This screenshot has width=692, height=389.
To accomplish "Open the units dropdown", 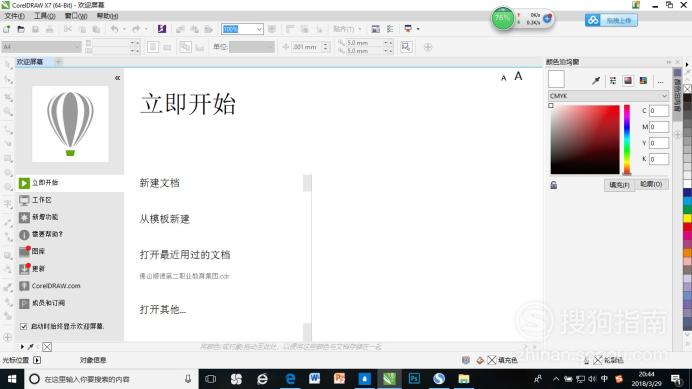I will (252, 47).
